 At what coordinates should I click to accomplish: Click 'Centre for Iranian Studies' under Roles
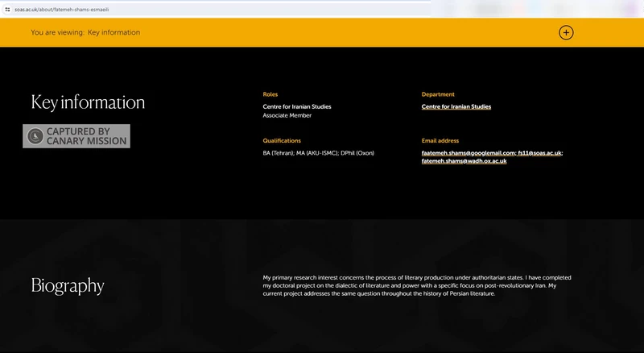tap(297, 106)
